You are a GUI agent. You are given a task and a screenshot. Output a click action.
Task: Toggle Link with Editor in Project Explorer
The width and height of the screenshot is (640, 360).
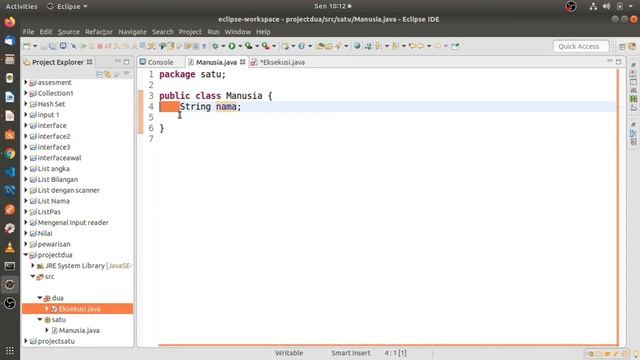108,74
